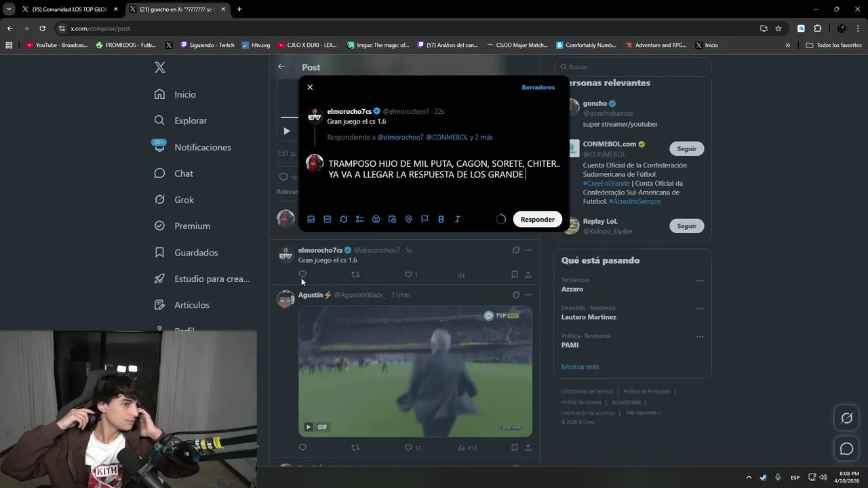Click the reply text area
Screen dimensions: 868x488
(444, 169)
